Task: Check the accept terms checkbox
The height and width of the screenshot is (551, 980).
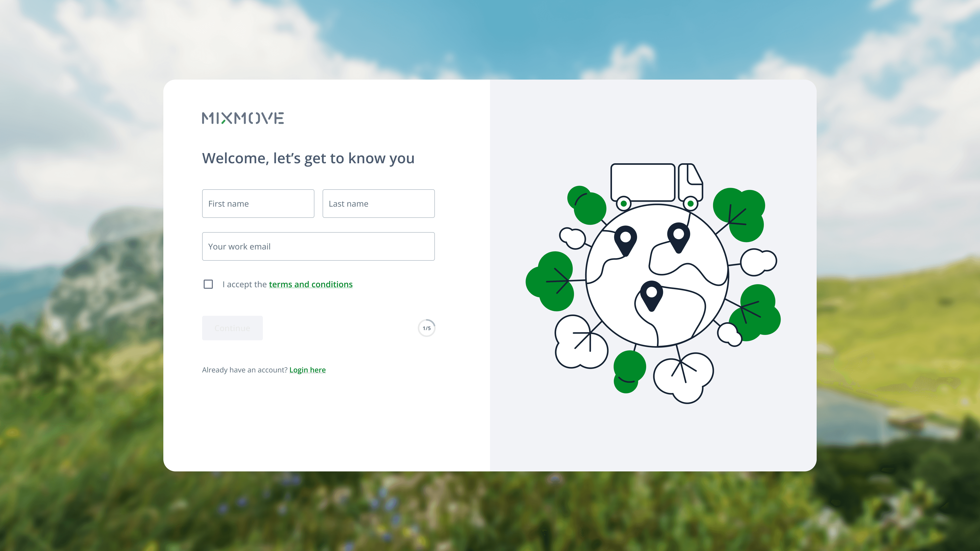Action: [208, 284]
